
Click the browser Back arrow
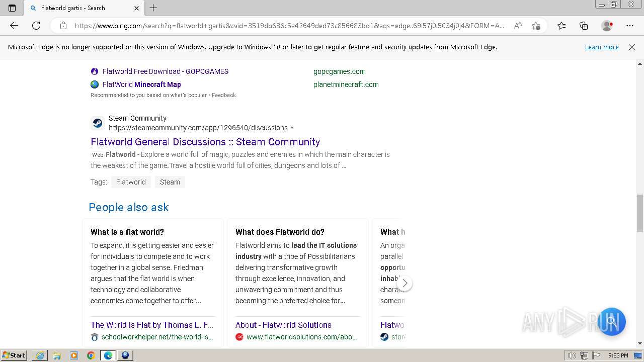14,26
